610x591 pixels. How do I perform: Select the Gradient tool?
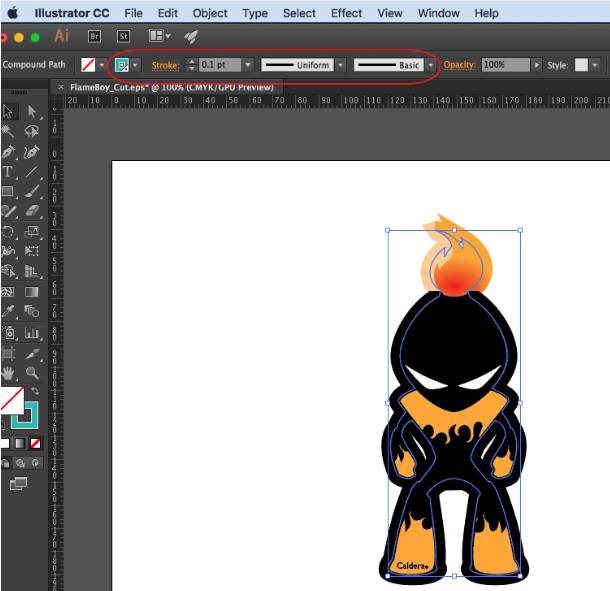[32, 291]
